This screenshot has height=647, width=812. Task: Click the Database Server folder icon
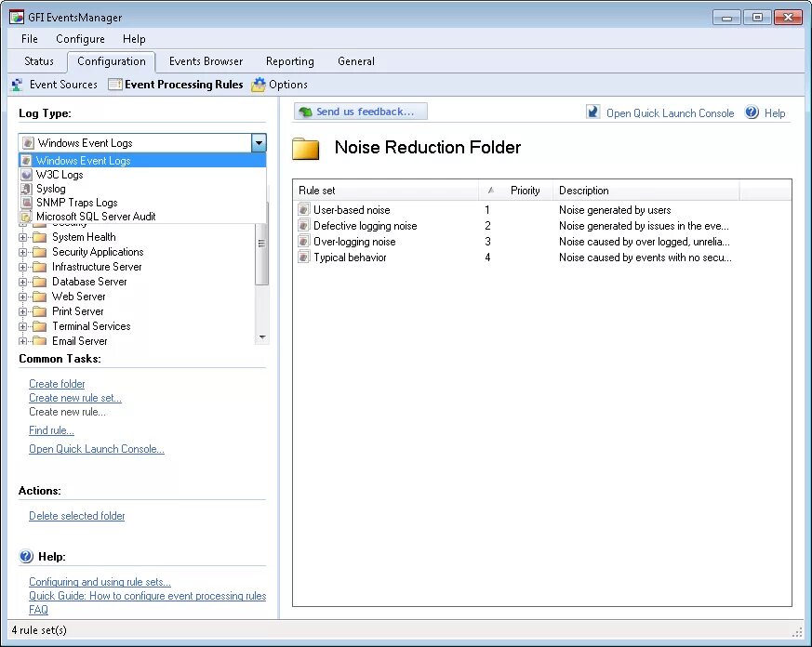click(39, 282)
